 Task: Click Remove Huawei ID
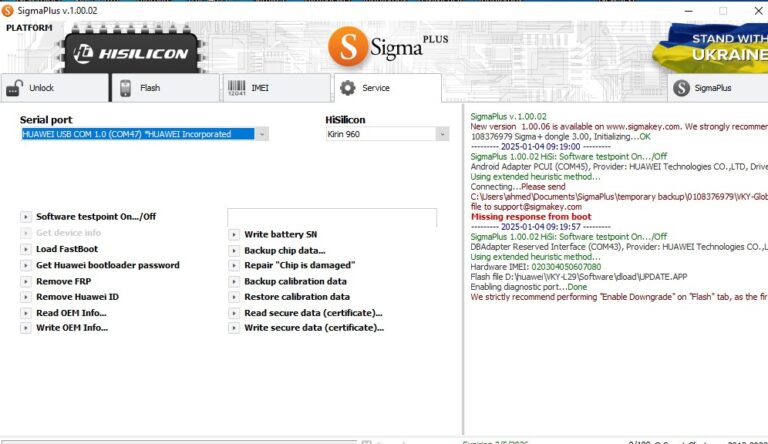point(77,297)
